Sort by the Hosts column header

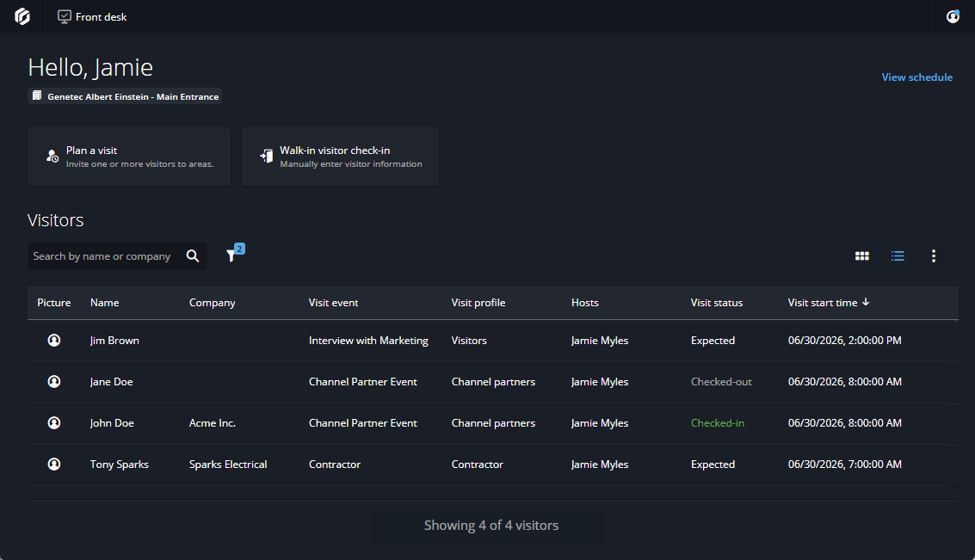pos(584,303)
